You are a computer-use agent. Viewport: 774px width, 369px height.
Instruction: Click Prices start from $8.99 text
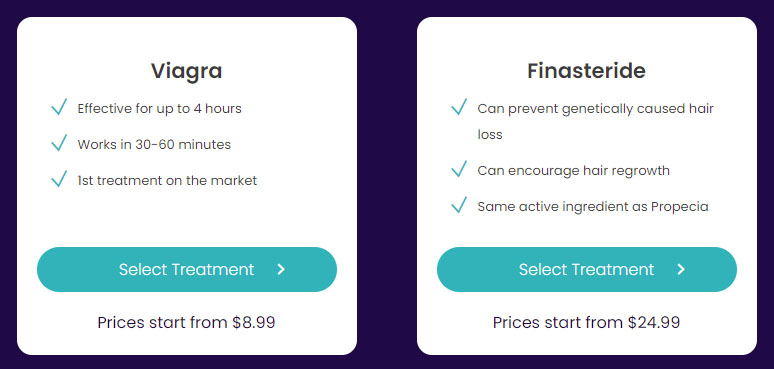point(186,323)
